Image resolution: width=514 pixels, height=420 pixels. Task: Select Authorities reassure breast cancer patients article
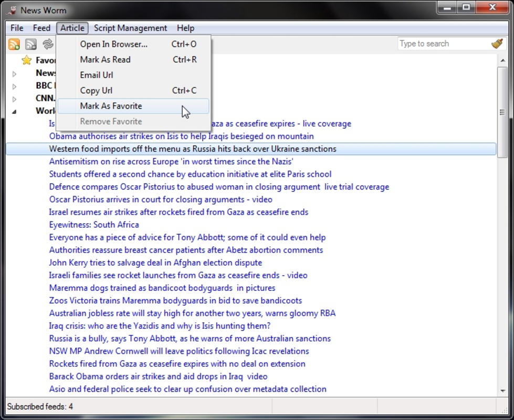(186, 250)
